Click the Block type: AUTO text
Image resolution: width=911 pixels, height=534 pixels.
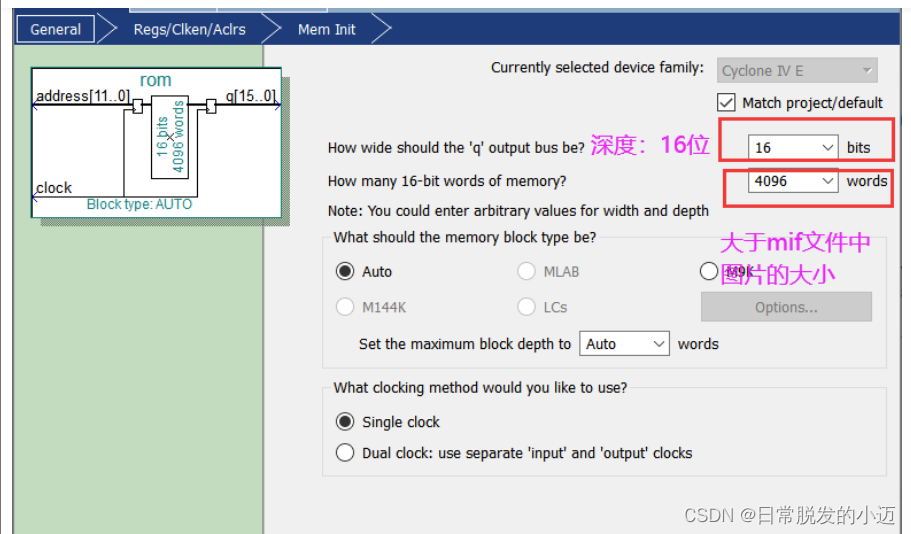click(139, 205)
